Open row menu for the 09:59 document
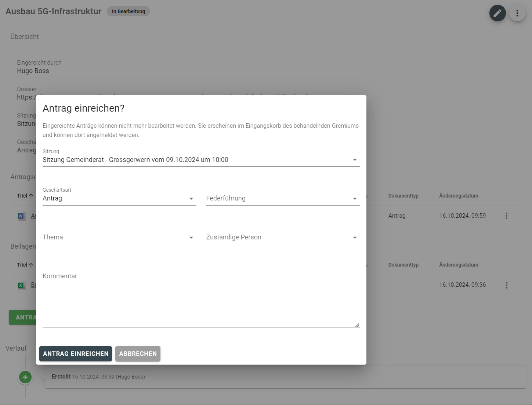The height and width of the screenshot is (405, 532). [x=506, y=216]
